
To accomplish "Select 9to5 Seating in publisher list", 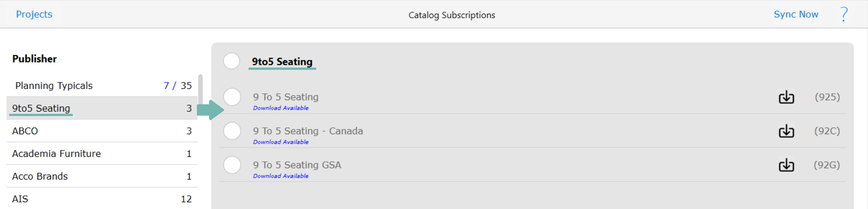I will [102, 108].
